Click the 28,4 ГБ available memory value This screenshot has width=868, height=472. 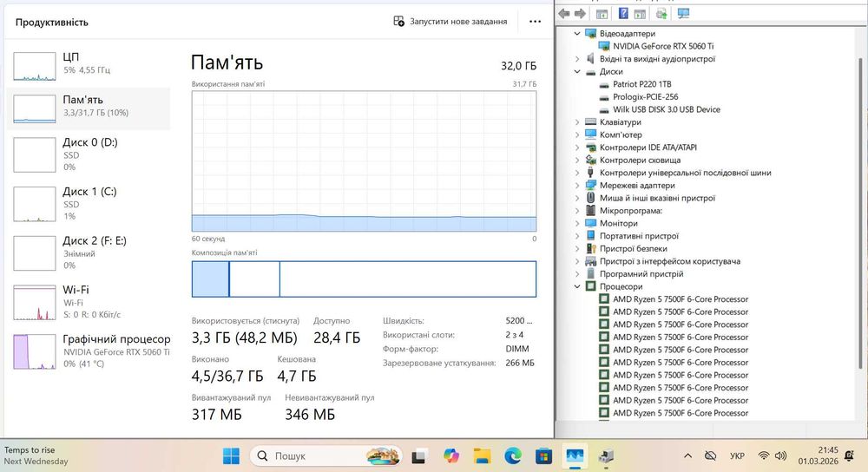337,338
